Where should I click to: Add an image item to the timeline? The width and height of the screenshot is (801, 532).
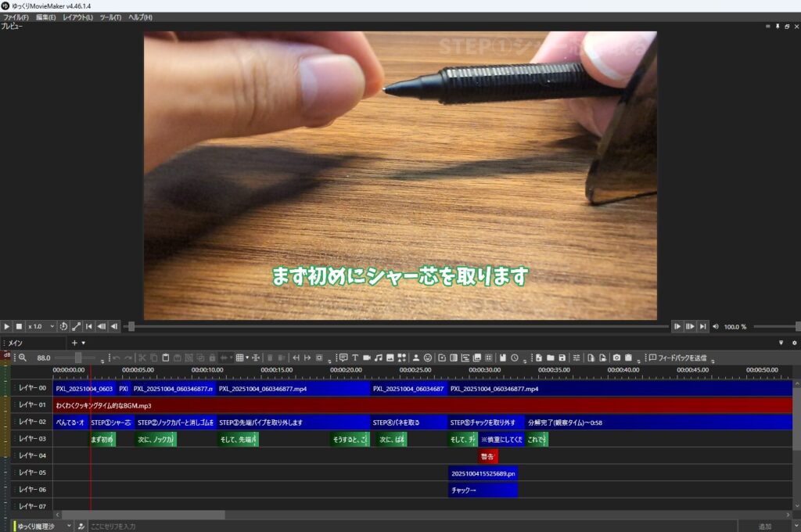[391, 358]
